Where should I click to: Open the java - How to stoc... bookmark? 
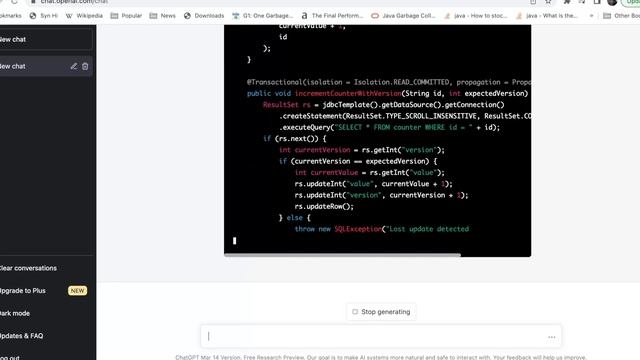pos(476,16)
